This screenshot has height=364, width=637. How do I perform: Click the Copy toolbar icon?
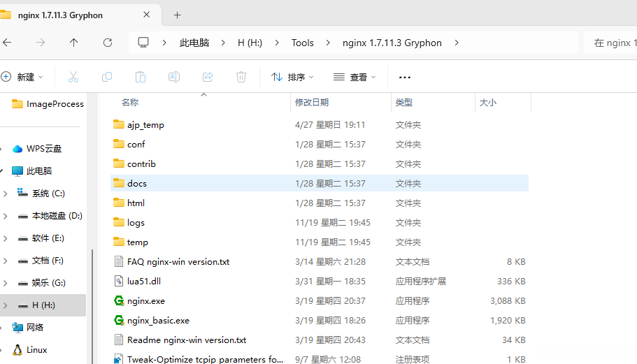pyautogui.click(x=107, y=77)
